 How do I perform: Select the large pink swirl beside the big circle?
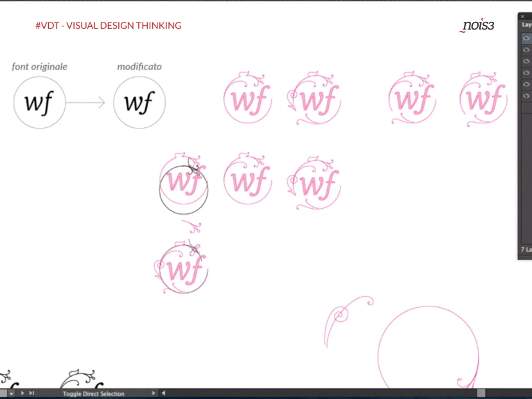point(349,322)
